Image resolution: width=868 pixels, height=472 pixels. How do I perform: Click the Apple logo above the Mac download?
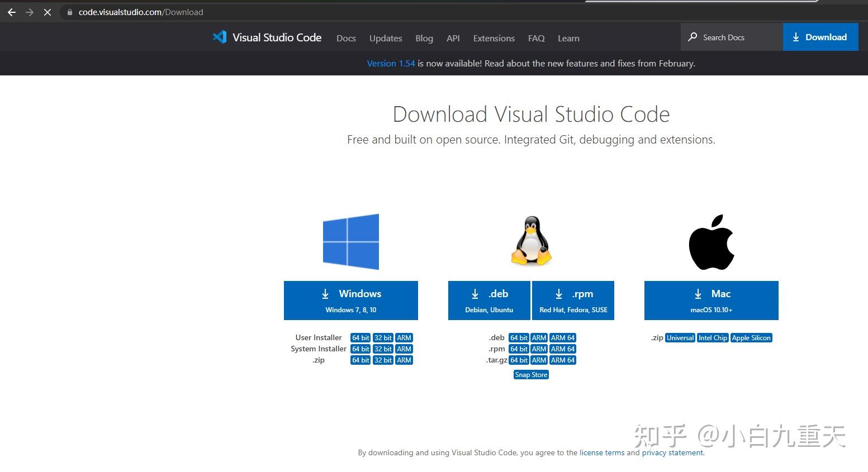pos(710,242)
